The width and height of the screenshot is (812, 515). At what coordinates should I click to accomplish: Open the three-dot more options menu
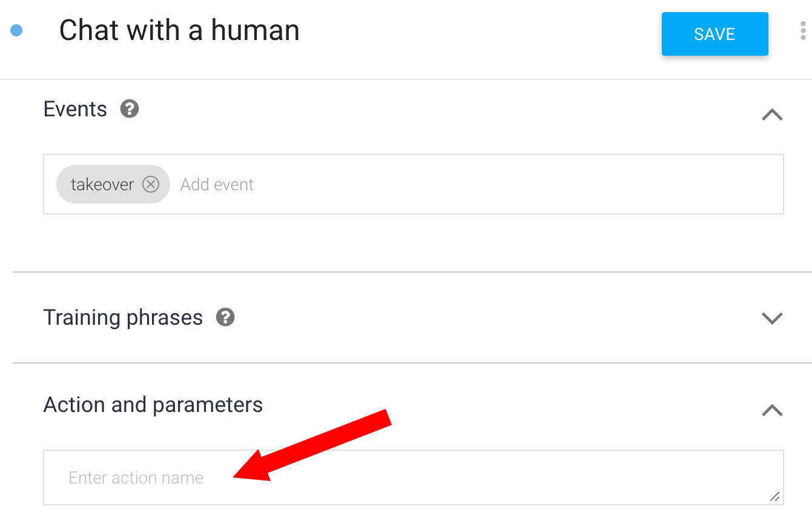(x=803, y=30)
